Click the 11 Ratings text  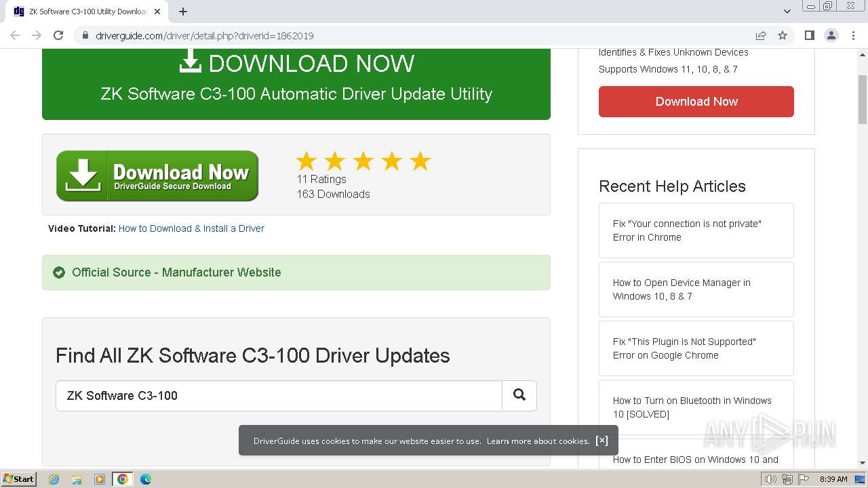(321, 179)
